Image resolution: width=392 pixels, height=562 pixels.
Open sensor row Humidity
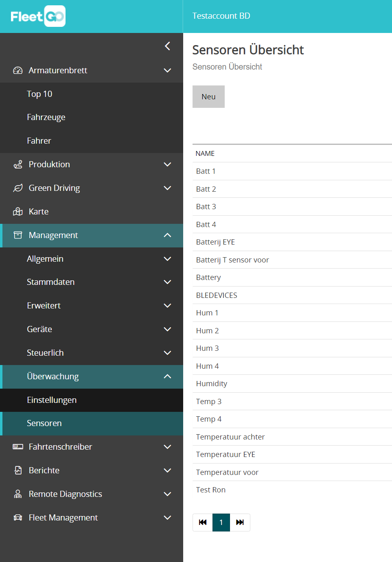(x=292, y=384)
